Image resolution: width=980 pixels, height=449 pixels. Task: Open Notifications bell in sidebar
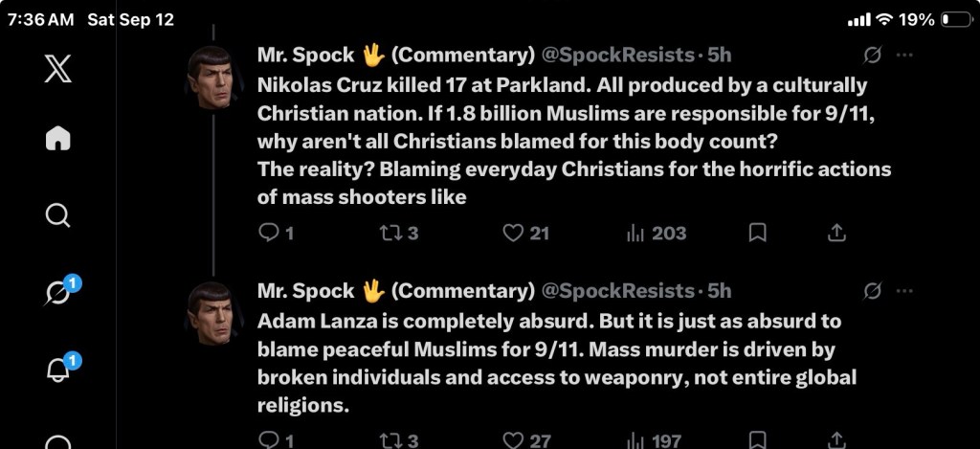click(x=57, y=370)
